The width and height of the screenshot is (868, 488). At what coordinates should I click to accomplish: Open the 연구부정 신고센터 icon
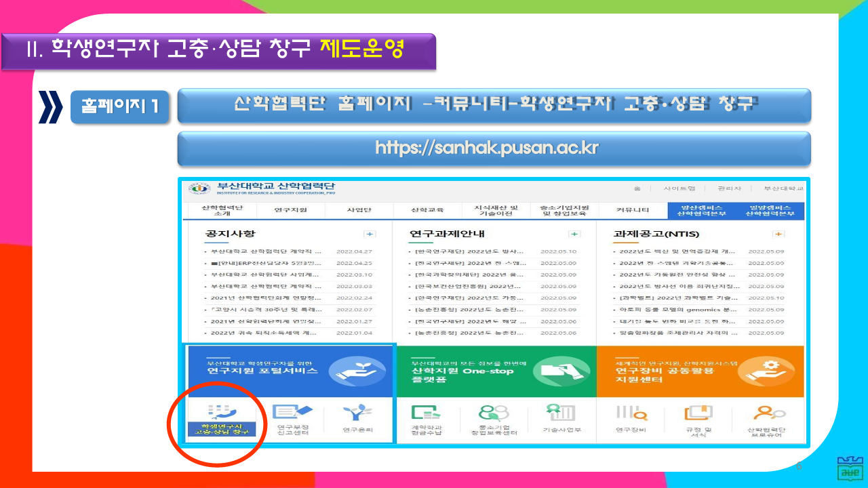tap(290, 413)
